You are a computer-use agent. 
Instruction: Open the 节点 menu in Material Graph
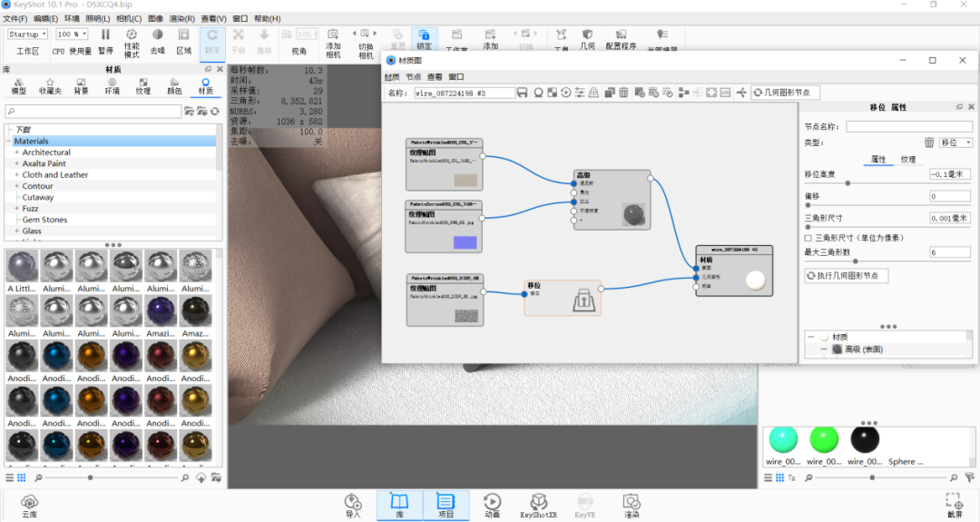pos(413,77)
